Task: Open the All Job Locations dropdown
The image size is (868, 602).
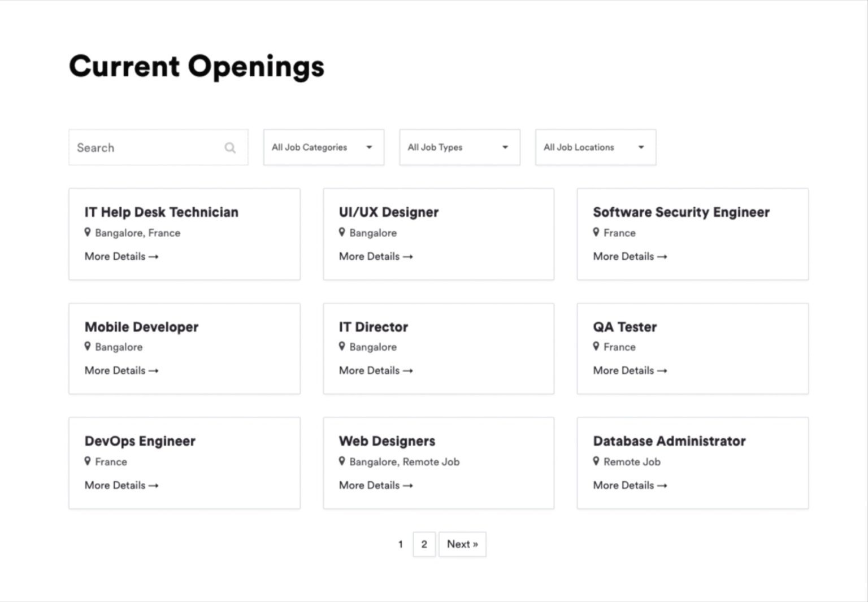Action: [595, 147]
